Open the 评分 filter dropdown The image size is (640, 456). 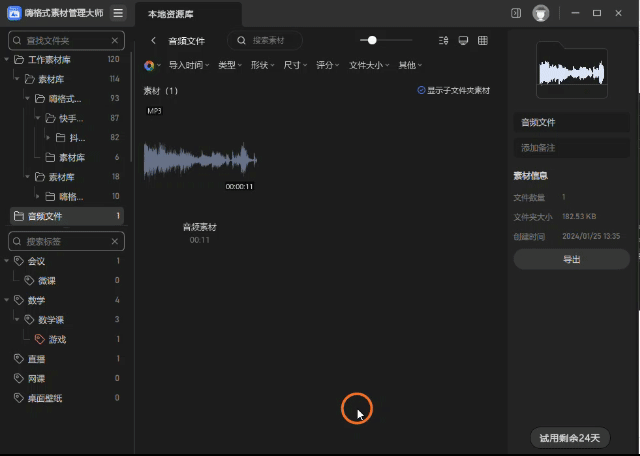click(328, 65)
